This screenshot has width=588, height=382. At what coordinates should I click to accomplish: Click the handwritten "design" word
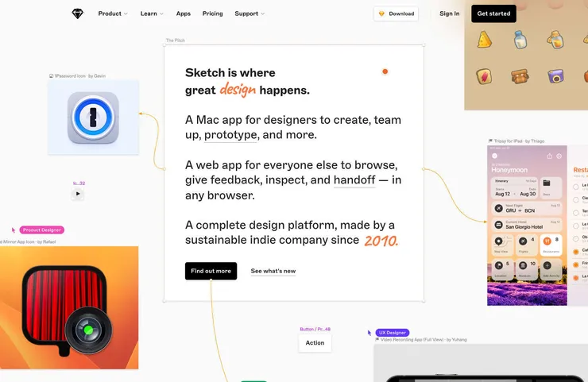[x=238, y=91]
